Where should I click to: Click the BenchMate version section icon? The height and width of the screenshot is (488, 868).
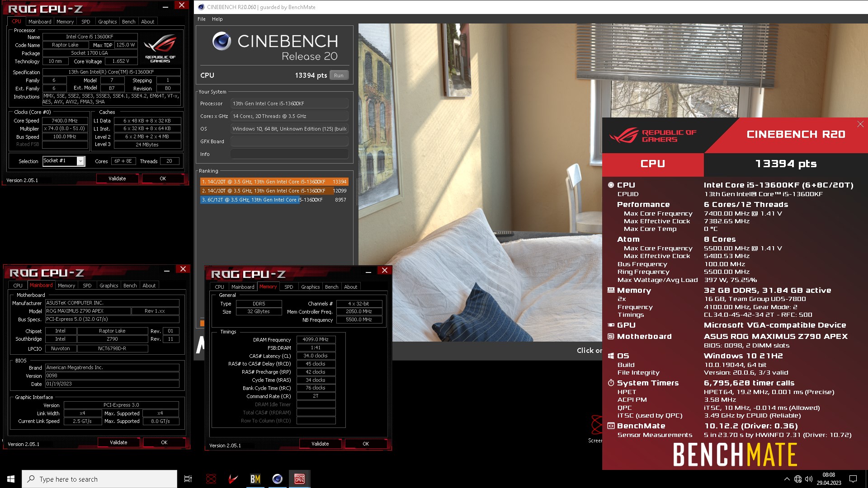(611, 426)
